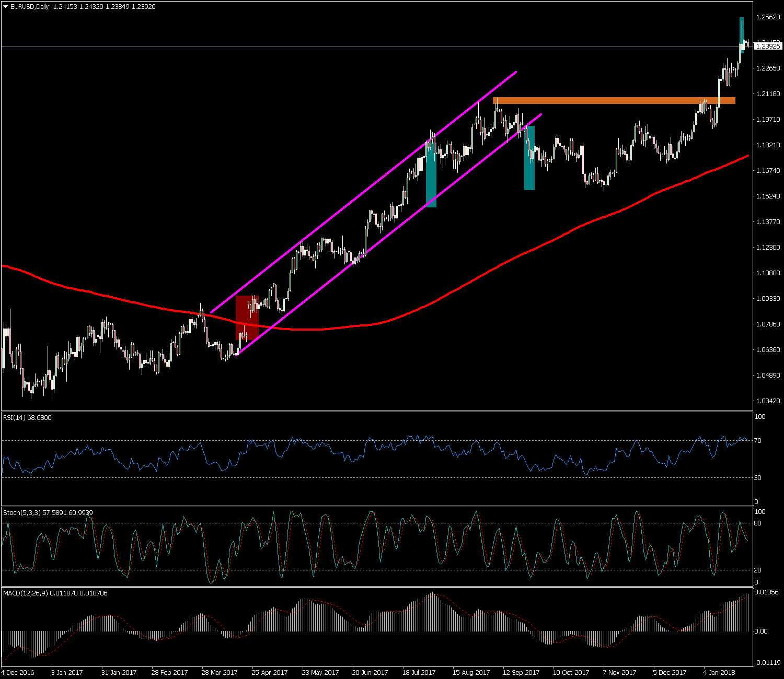Click the triangle arrow beside EURUSD,Daily
784x679 pixels.
click(6, 7)
